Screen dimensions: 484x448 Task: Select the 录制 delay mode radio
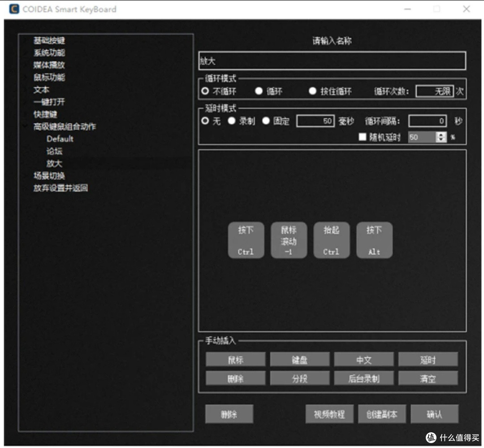(232, 121)
